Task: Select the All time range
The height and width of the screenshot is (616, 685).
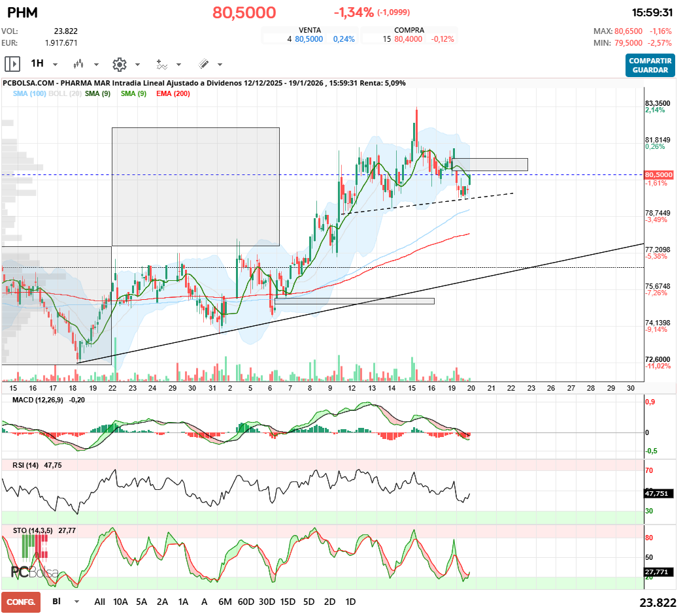Action: 99,602
